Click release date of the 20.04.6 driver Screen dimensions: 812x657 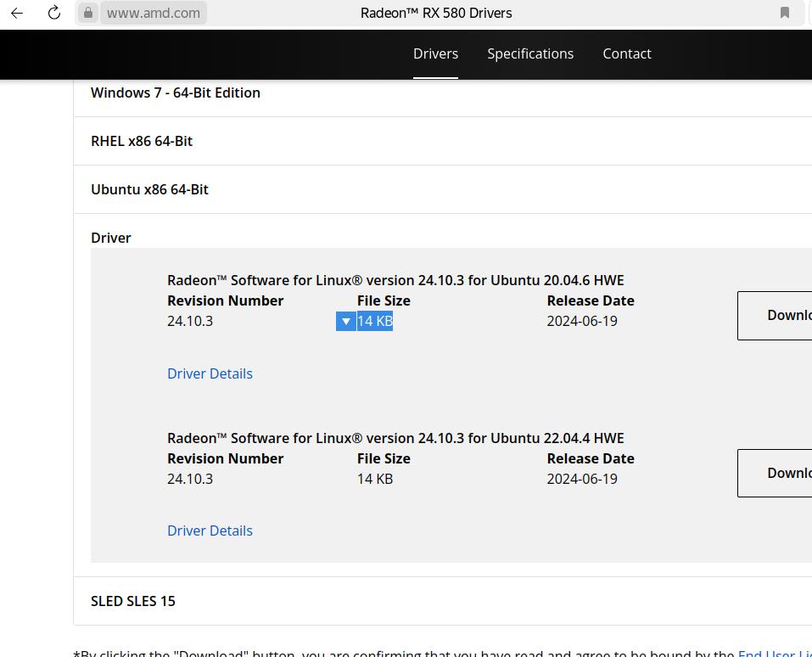(582, 321)
